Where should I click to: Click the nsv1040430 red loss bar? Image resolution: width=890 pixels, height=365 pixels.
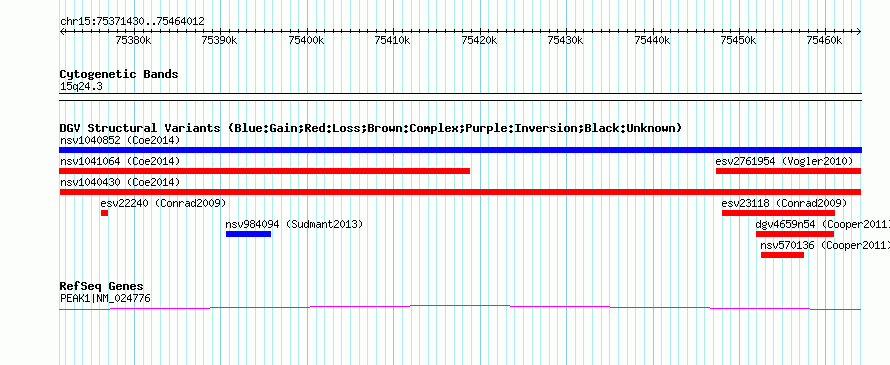pos(460,192)
